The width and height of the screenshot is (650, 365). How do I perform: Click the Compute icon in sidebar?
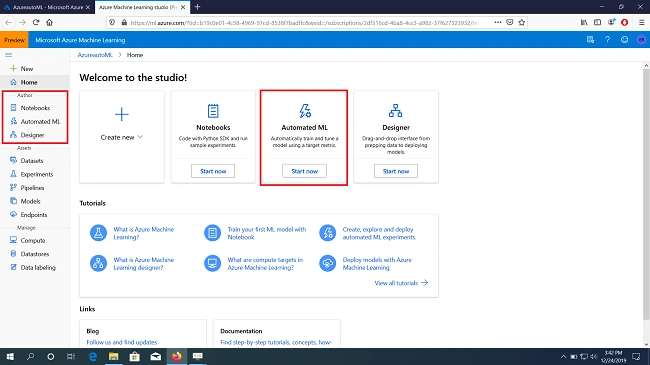[x=13, y=240]
